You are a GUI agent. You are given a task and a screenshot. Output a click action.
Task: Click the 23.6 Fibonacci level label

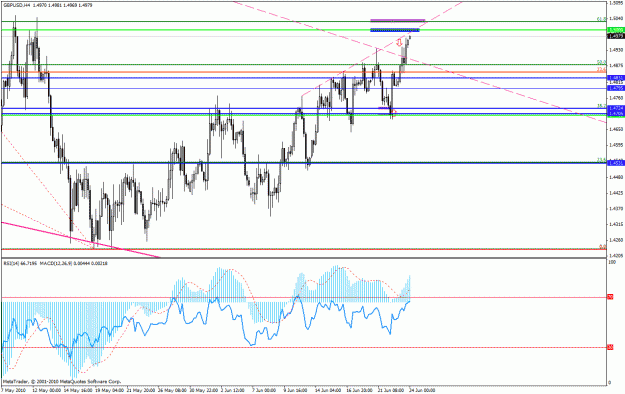tap(601, 160)
